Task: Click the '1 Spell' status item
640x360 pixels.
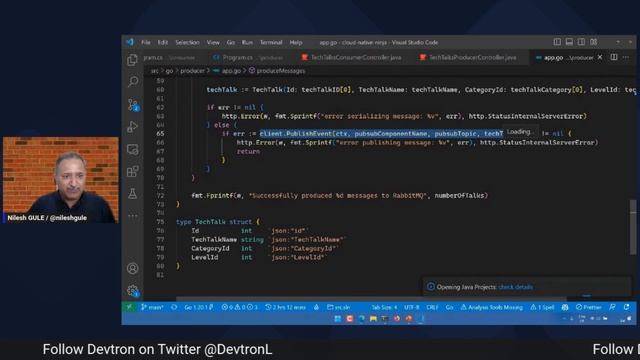Action: [542, 307]
